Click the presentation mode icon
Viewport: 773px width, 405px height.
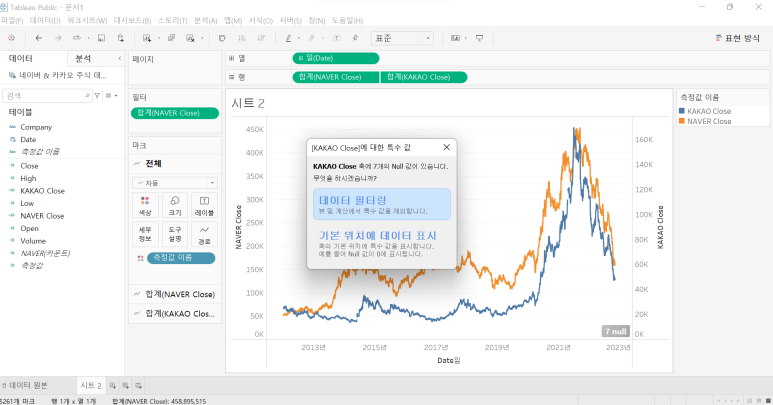[479, 38]
